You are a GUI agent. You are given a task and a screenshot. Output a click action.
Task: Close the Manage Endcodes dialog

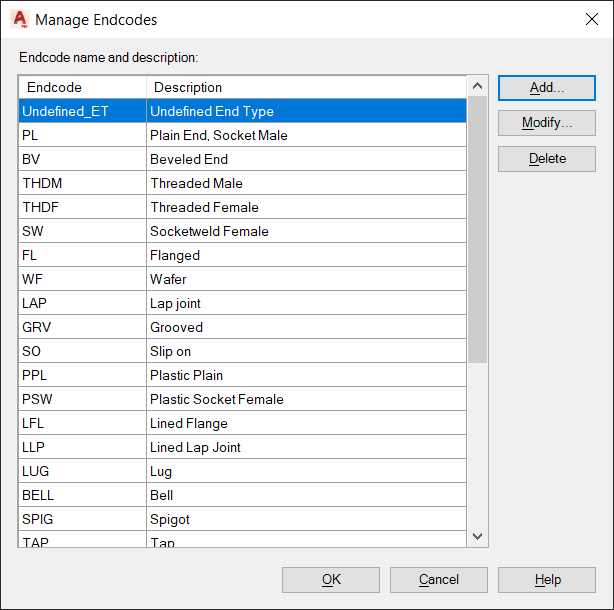click(590, 19)
